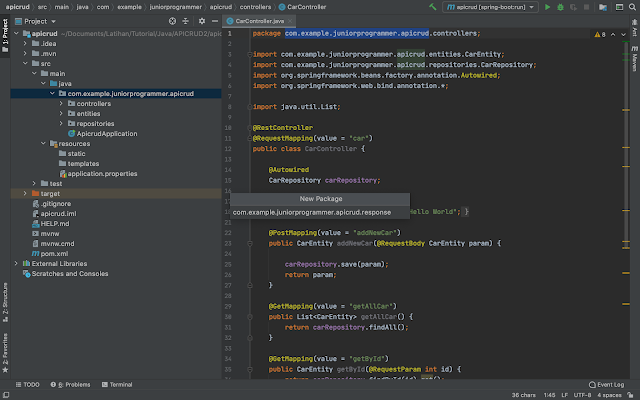Expand the .mvn folder
The width and height of the screenshot is (640, 400).
25,53
